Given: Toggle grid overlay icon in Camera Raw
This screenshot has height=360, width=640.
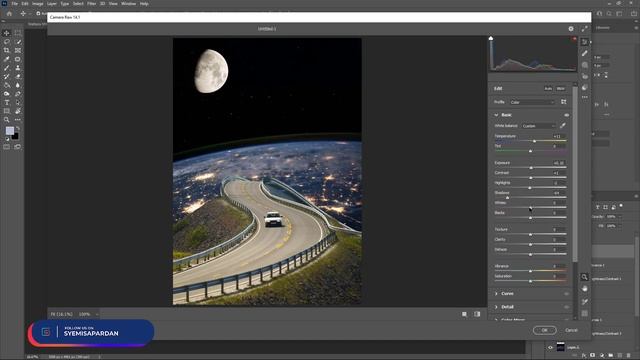Looking at the screenshot, I should (x=584, y=313).
